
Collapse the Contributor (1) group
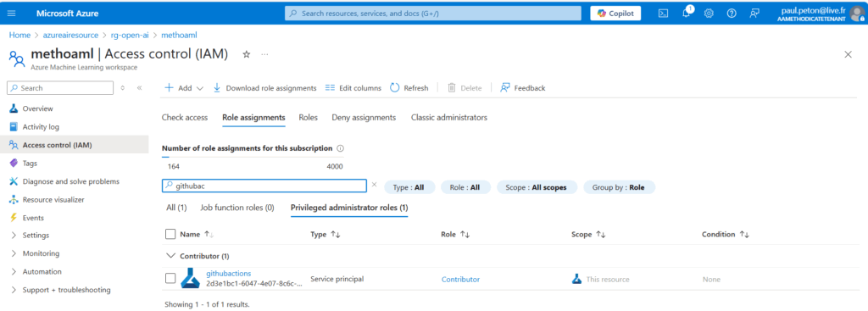click(x=170, y=256)
